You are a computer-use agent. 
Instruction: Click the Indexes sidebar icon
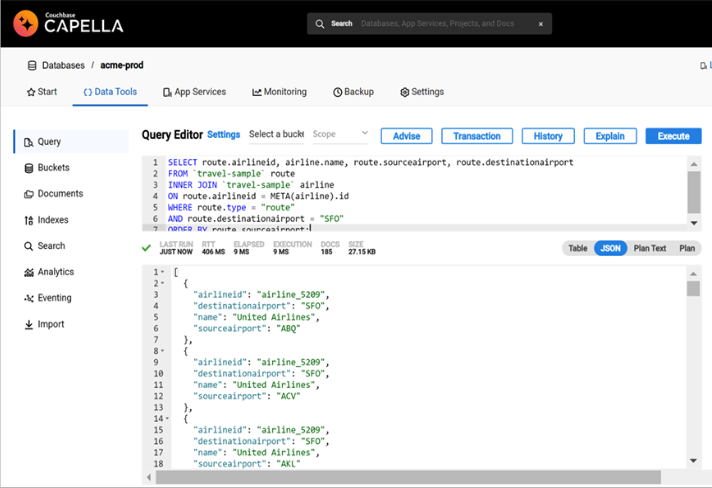pos(29,220)
